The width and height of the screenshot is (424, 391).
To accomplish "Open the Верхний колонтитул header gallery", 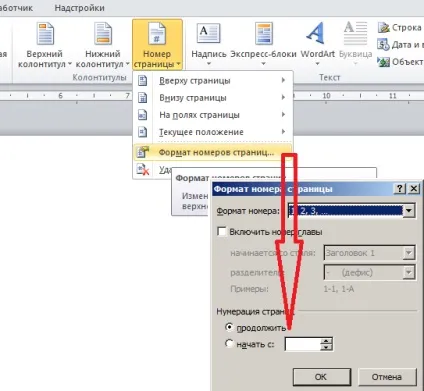I will (45, 45).
